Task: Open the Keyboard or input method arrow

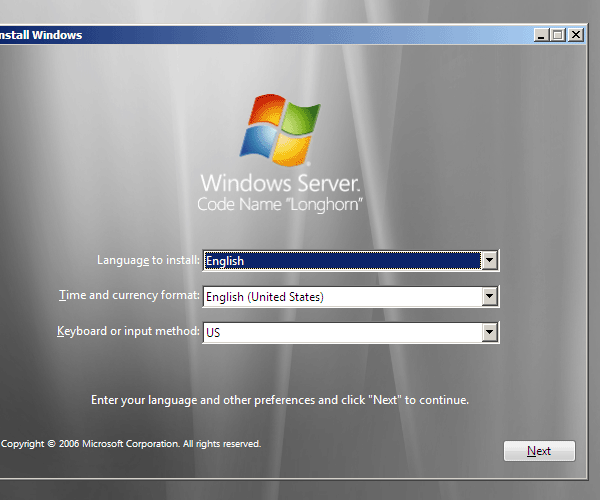Action: (489, 332)
